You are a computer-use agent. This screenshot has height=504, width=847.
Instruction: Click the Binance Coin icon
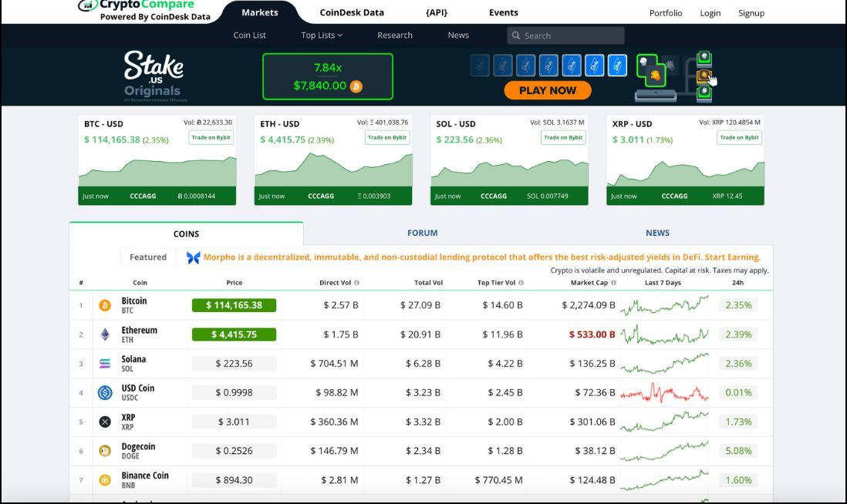(x=105, y=479)
